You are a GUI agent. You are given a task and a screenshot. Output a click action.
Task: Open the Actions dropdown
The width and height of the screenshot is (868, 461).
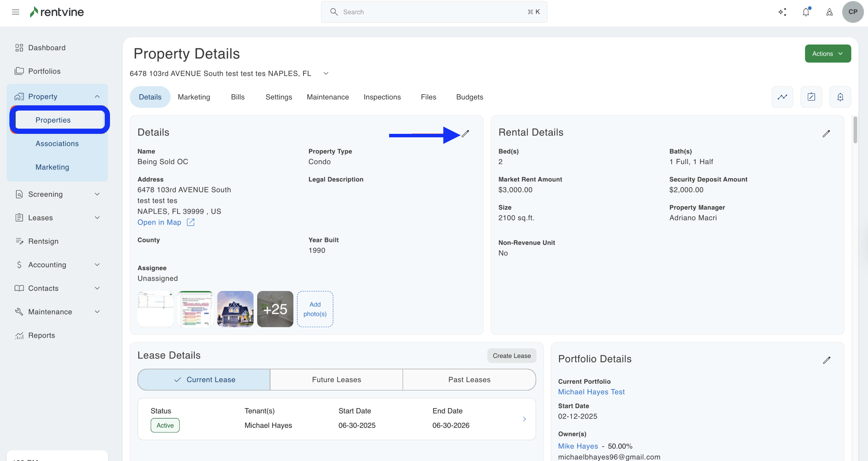point(828,54)
